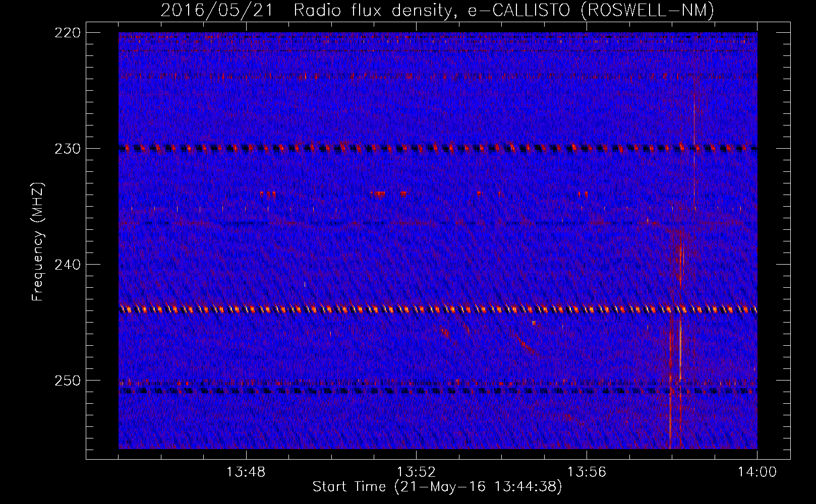The image size is (816, 504).
Task: Click the 13:56 time tick label
Action: click(587, 472)
